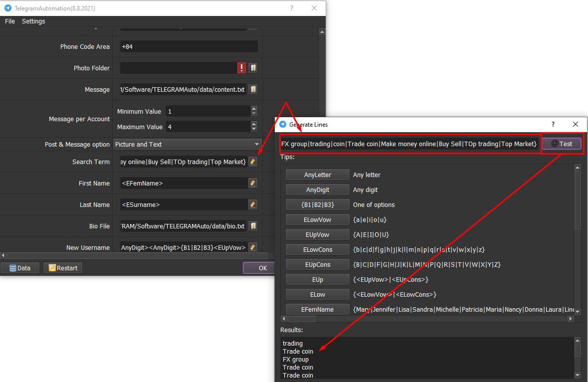Click the Data button

tap(20, 268)
